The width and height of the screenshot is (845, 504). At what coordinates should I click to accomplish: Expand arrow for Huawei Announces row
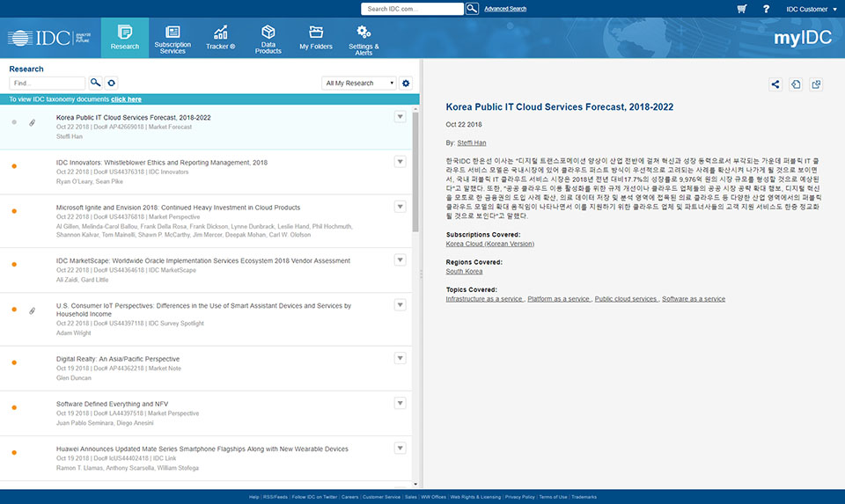coord(400,448)
